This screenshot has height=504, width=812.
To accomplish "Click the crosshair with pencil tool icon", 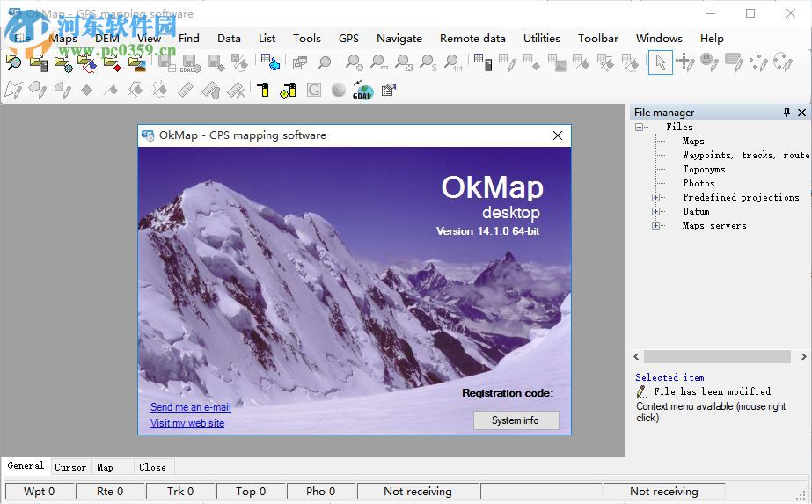I will pyautogui.click(x=685, y=62).
